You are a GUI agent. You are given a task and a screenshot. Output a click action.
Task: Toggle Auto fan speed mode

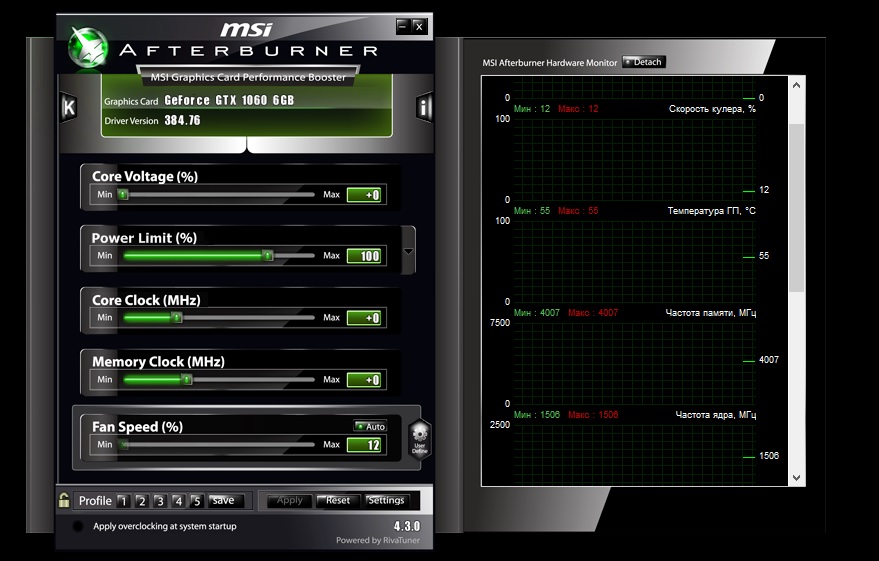pos(370,426)
